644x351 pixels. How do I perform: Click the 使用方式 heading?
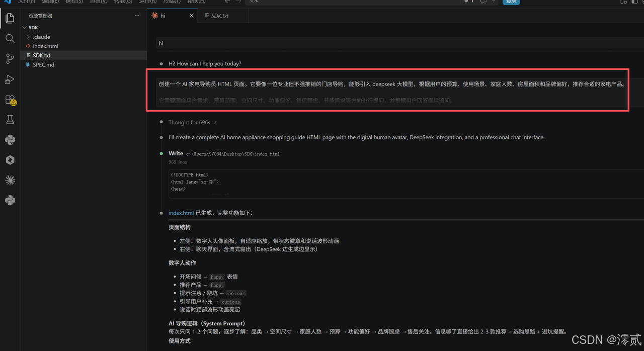tap(180, 341)
